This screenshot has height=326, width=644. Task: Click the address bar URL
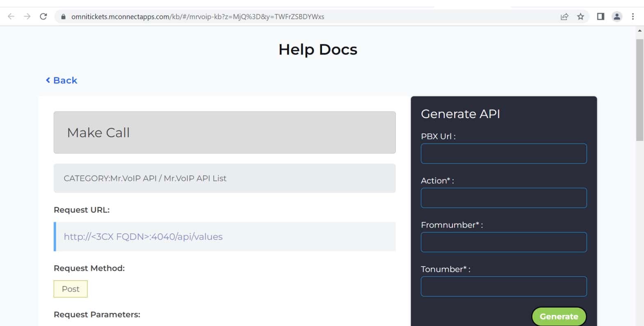coord(198,17)
